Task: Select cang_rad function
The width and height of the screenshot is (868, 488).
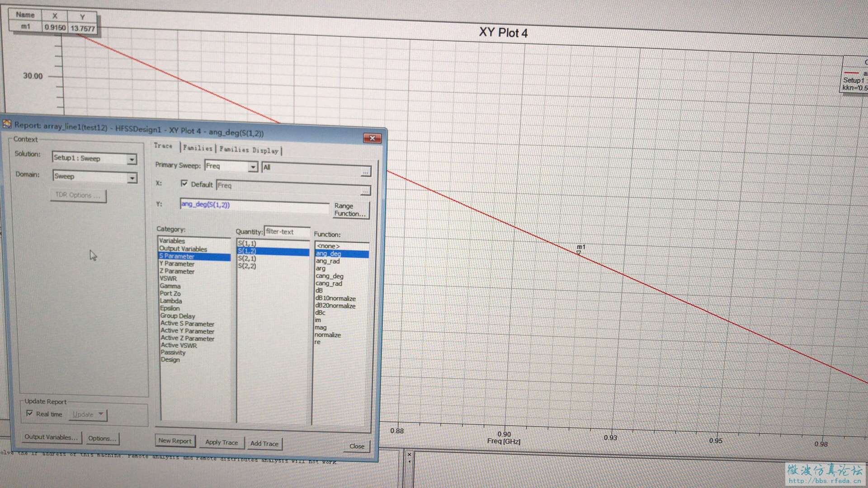Action: point(329,284)
